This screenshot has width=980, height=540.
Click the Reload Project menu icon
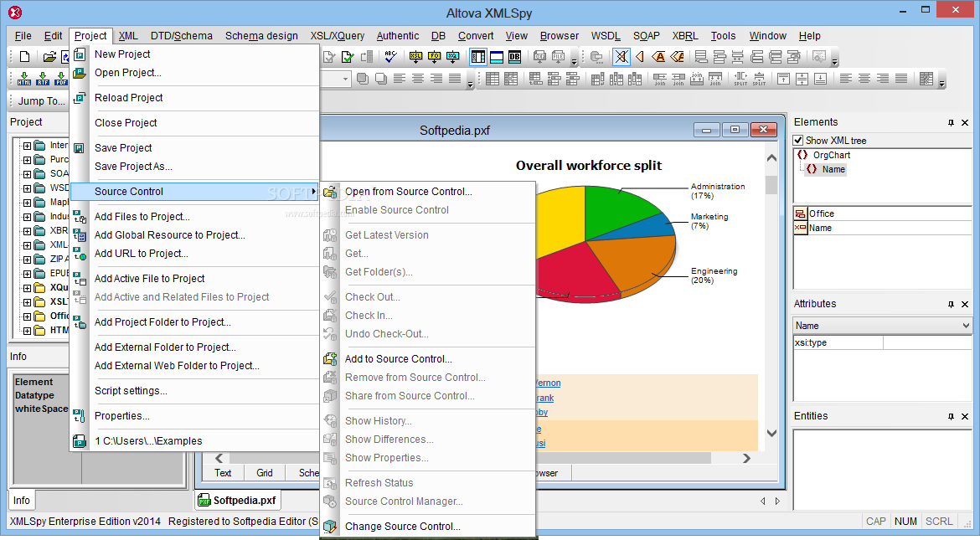pyautogui.click(x=80, y=97)
